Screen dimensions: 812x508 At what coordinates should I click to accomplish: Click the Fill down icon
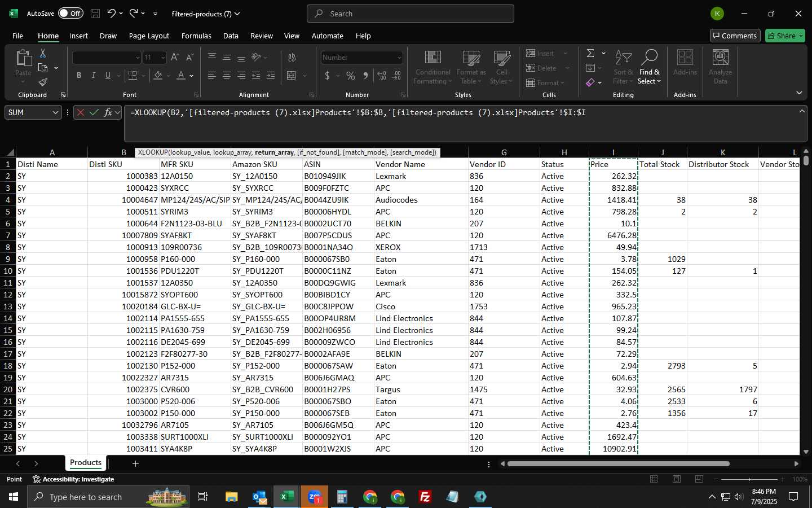pos(590,68)
